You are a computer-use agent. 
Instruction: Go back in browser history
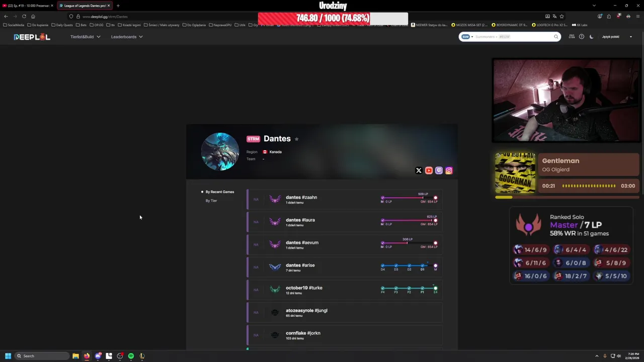6,16
